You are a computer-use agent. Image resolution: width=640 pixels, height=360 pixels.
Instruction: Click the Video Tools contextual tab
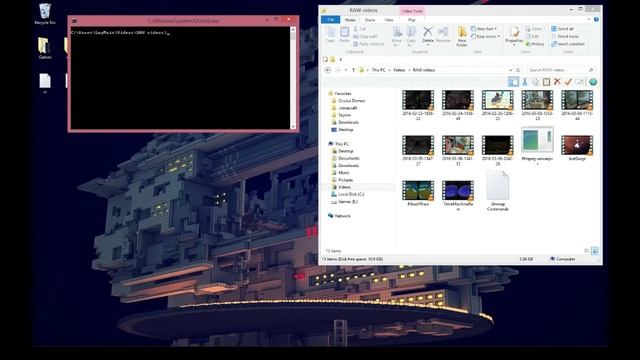click(412, 11)
